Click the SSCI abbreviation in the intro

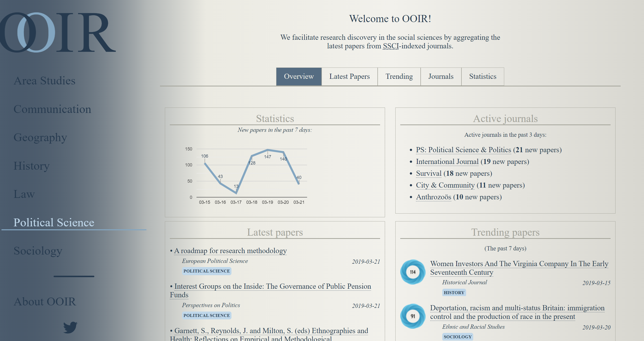[391, 46]
